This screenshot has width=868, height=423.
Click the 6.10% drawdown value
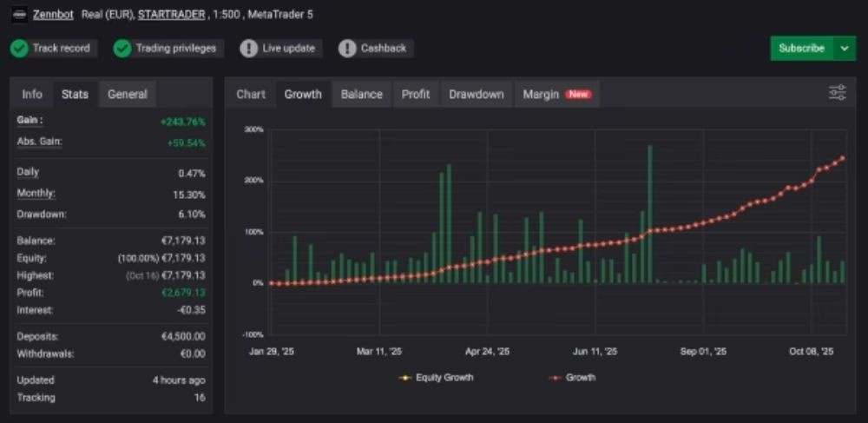click(x=192, y=215)
